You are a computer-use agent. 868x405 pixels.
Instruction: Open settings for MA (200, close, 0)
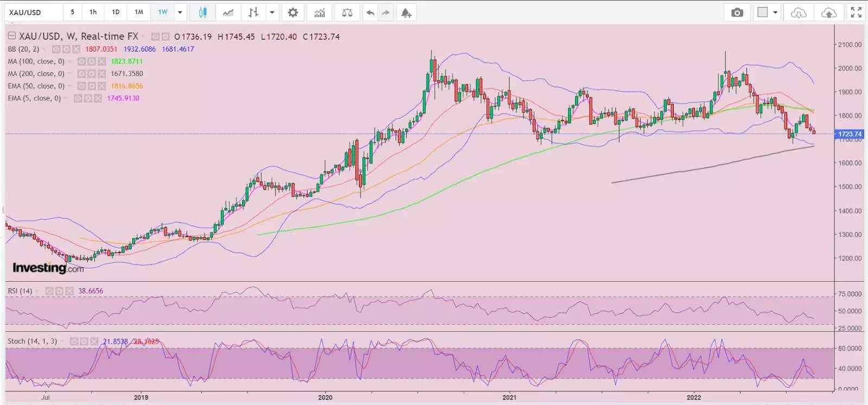(x=92, y=74)
